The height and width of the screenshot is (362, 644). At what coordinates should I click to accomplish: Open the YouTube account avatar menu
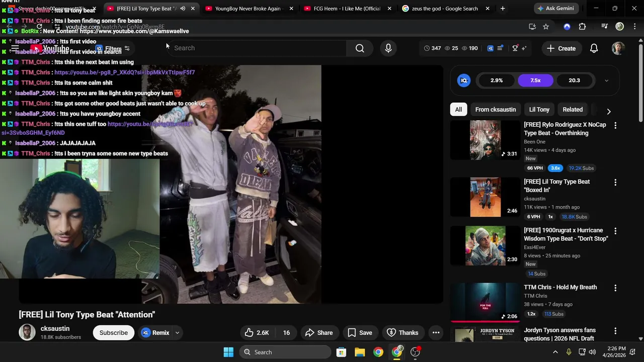[618, 48]
